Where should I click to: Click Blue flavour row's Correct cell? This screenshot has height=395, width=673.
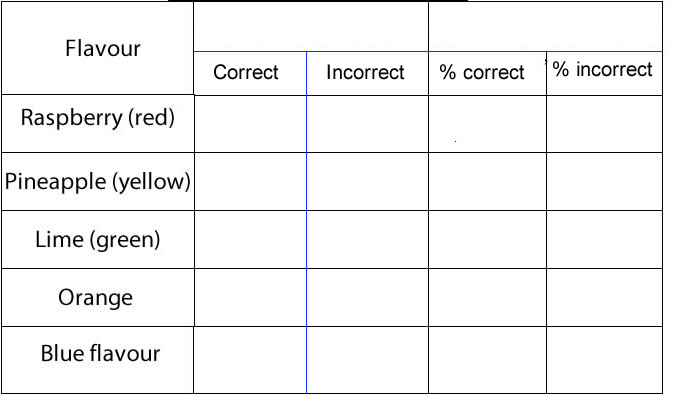coord(250,360)
